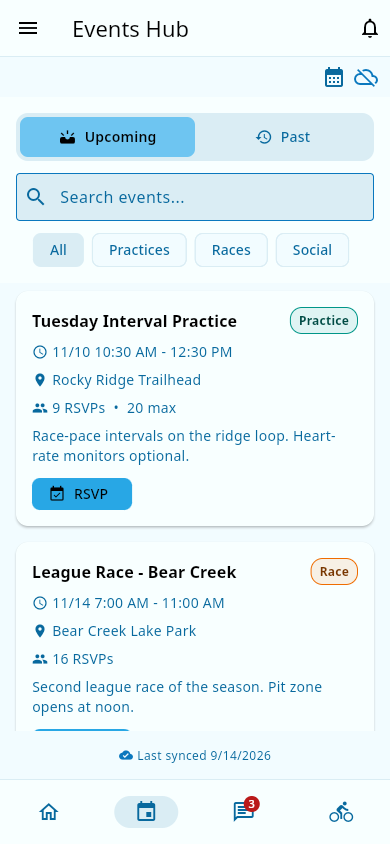
Task: RSVP to Tuesday Interval Practice
Action: click(x=82, y=494)
